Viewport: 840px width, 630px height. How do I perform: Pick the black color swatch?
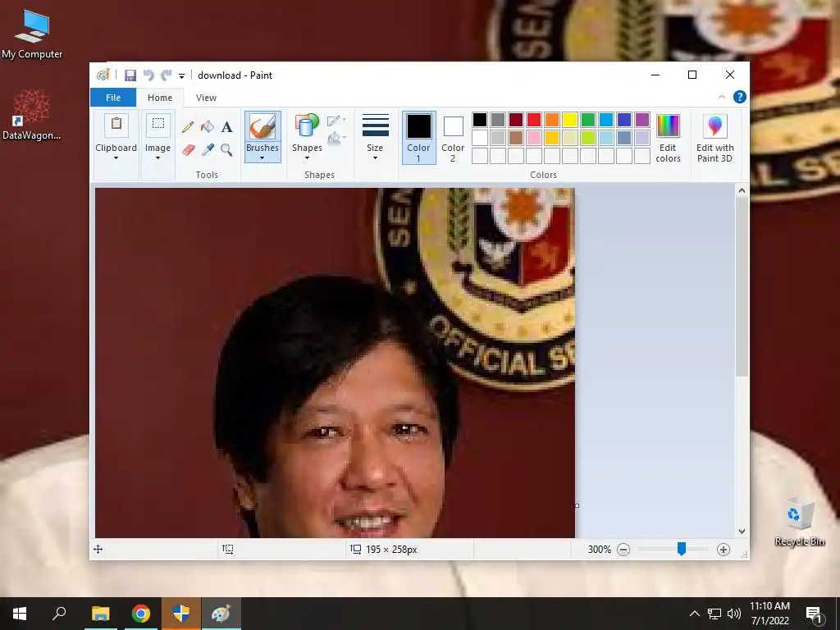480,120
